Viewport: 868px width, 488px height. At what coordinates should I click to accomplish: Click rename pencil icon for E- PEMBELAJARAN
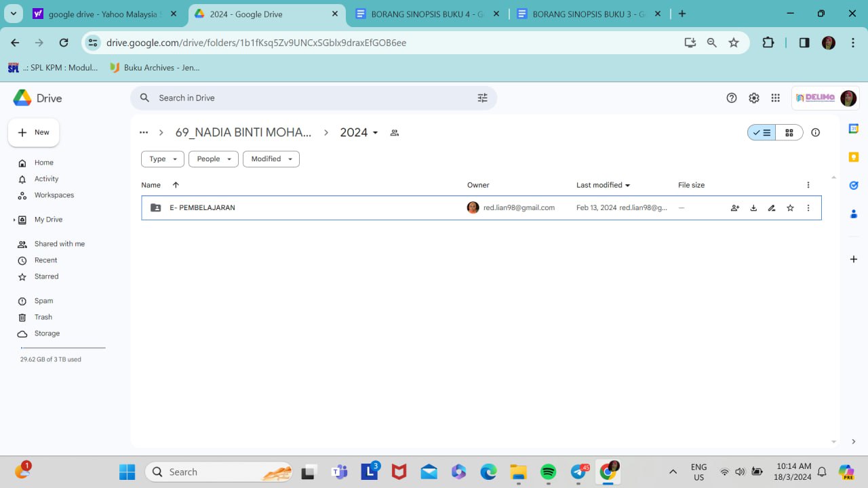click(772, 208)
